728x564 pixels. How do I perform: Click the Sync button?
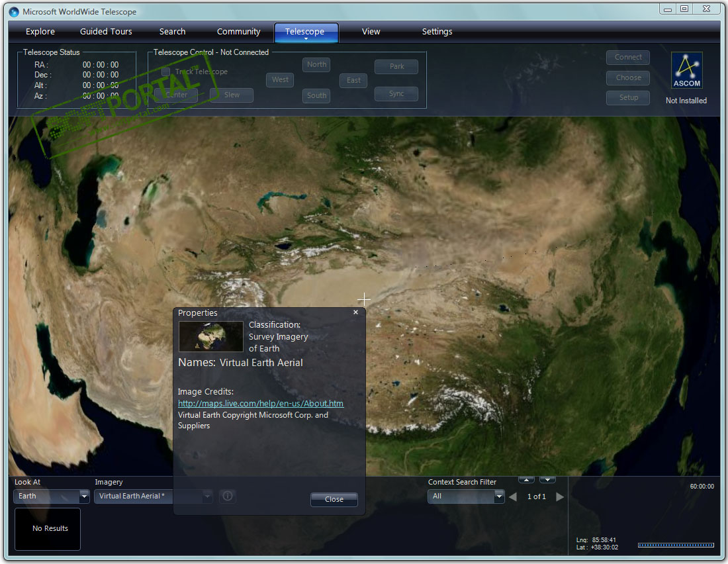[396, 94]
